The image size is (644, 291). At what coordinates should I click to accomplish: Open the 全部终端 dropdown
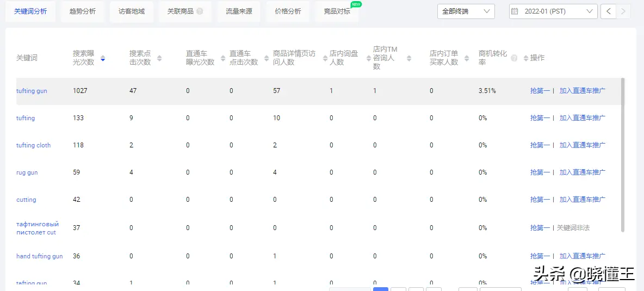[x=466, y=11]
